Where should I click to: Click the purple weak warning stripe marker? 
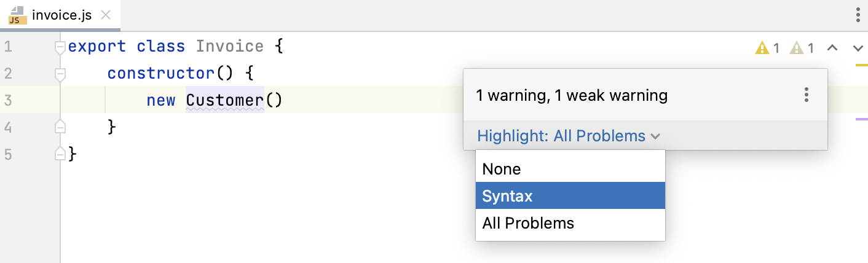pyautogui.click(x=861, y=119)
